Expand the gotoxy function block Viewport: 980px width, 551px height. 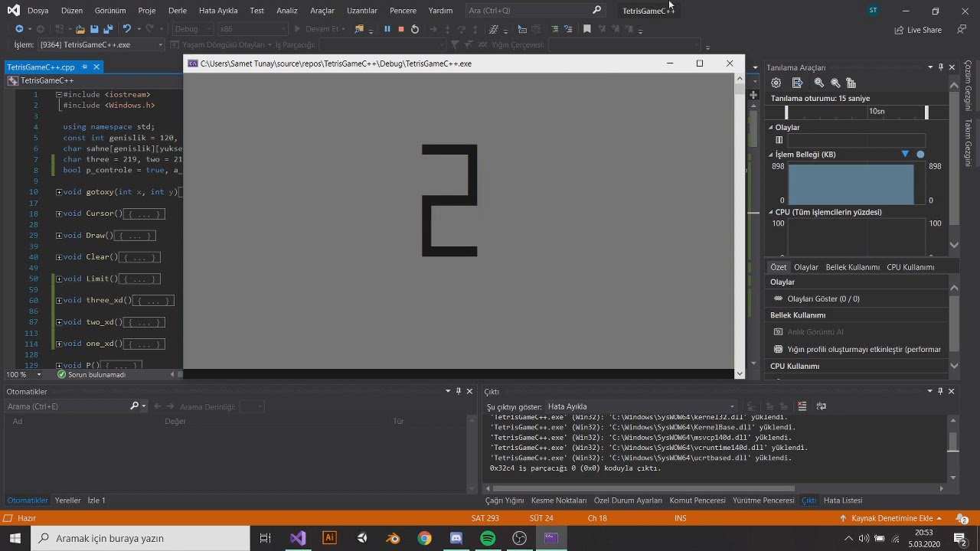[59, 192]
